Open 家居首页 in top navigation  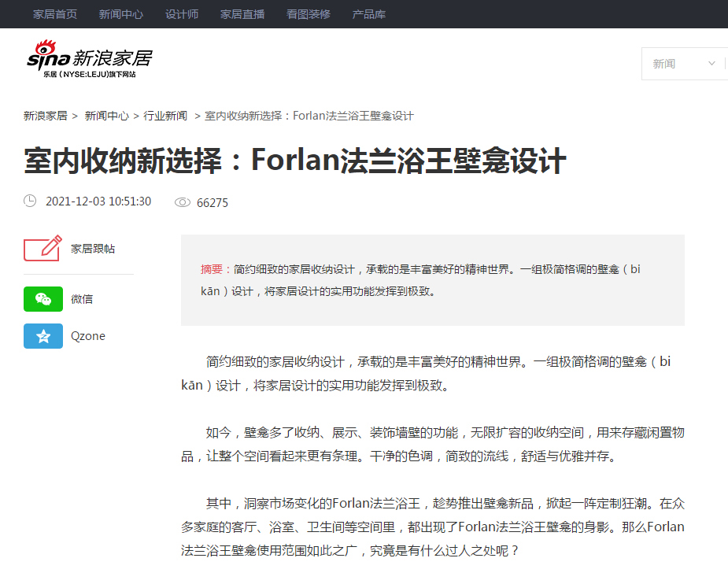(x=55, y=14)
